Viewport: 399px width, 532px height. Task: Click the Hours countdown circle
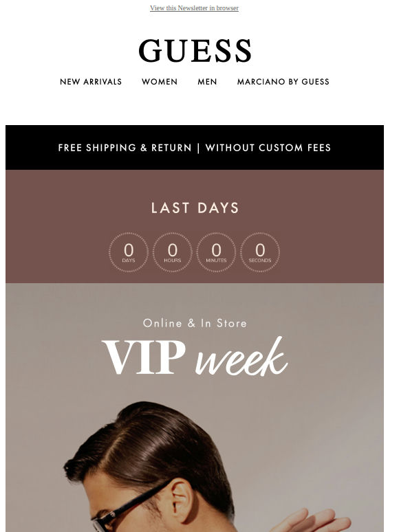[x=173, y=252]
